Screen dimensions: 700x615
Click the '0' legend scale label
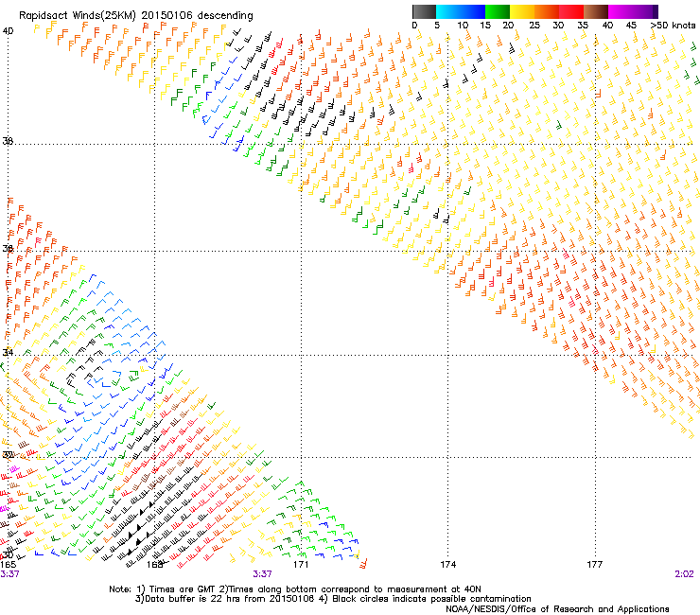414,26
